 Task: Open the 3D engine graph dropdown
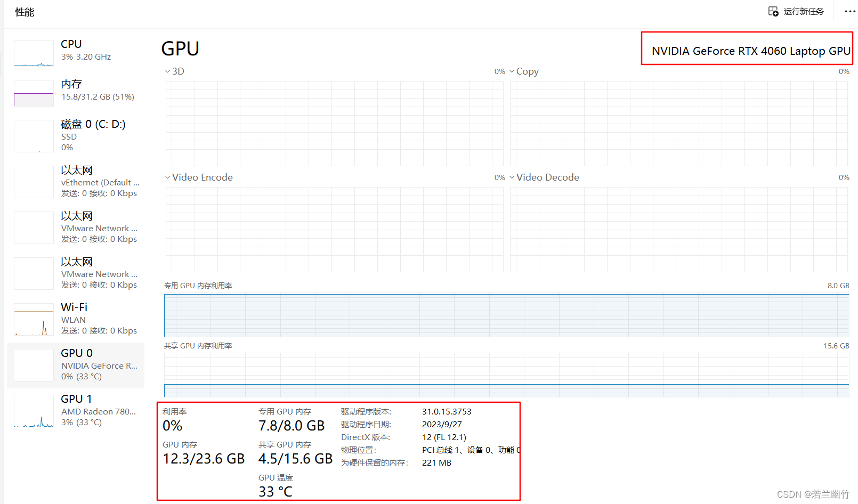[167, 71]
